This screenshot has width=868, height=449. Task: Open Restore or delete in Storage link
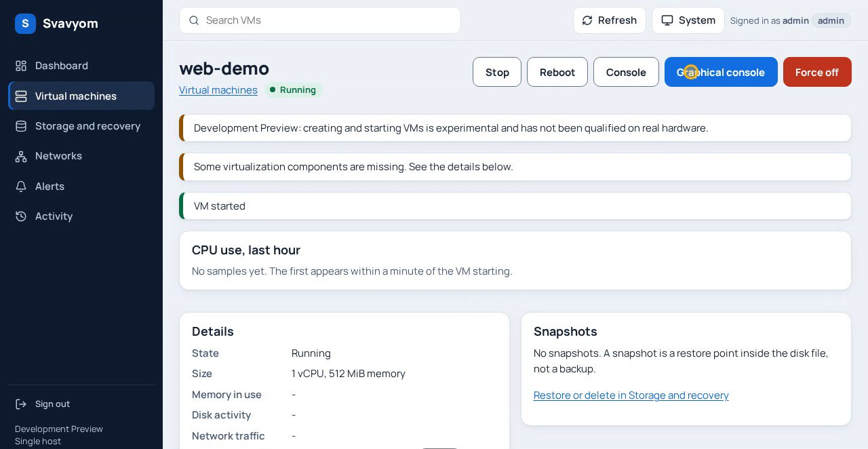click(631, 395)
